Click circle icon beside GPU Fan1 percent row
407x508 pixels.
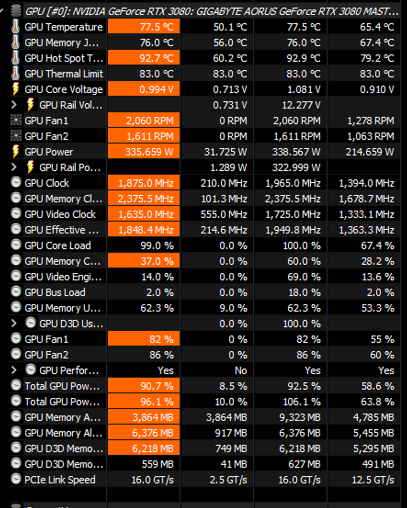(16, 339)
